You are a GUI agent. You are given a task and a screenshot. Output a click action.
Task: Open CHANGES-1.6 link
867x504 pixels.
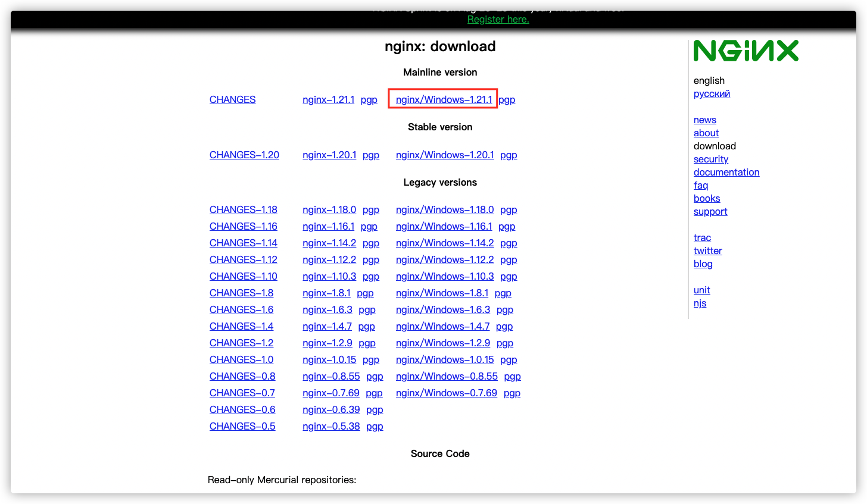point(241,310)
